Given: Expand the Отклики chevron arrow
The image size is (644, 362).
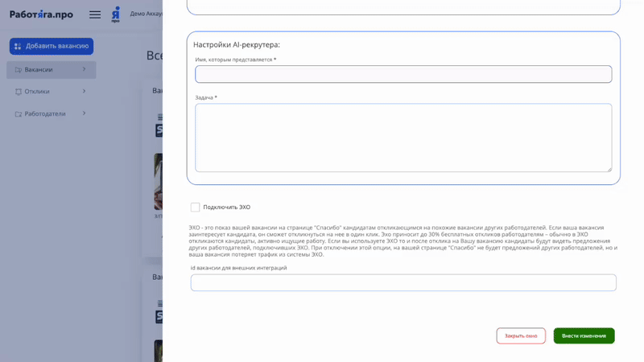Looking at the screenshot, I should pos(84,91).
